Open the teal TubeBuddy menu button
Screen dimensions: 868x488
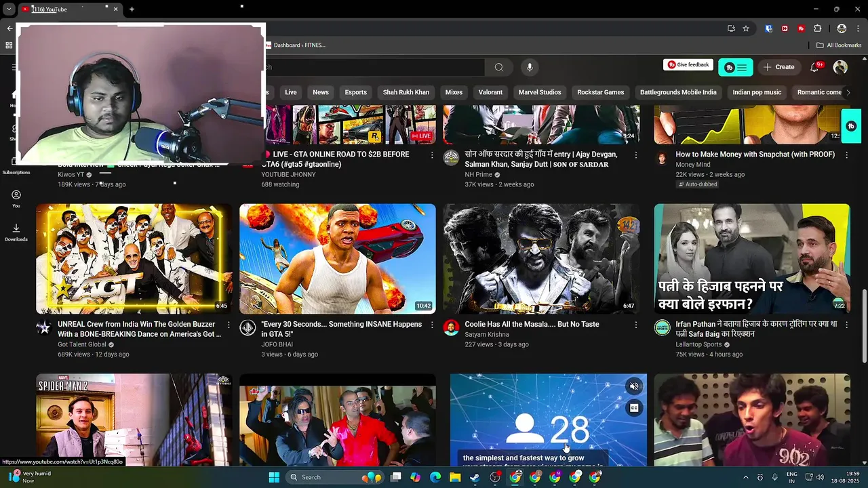click(x=736, y=67)
